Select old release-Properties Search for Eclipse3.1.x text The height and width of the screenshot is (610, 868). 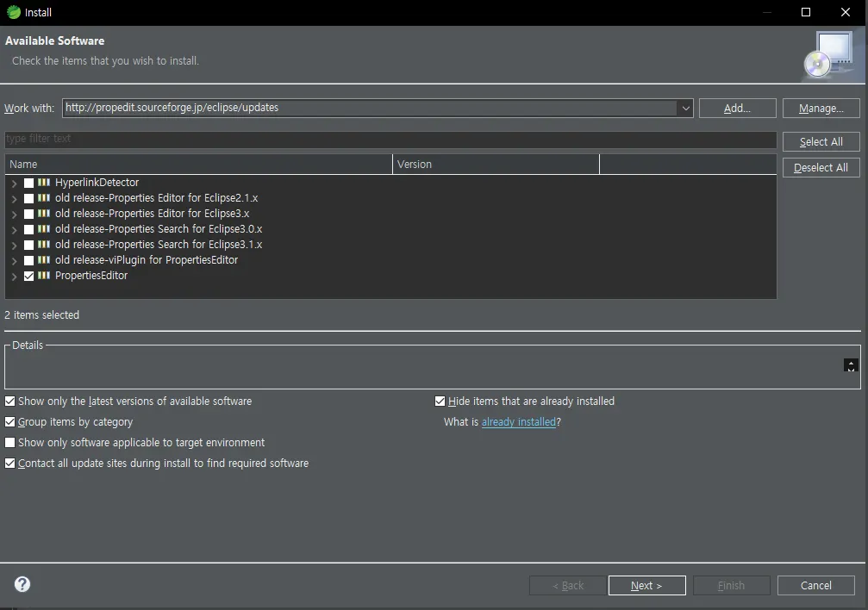(159, 244)
